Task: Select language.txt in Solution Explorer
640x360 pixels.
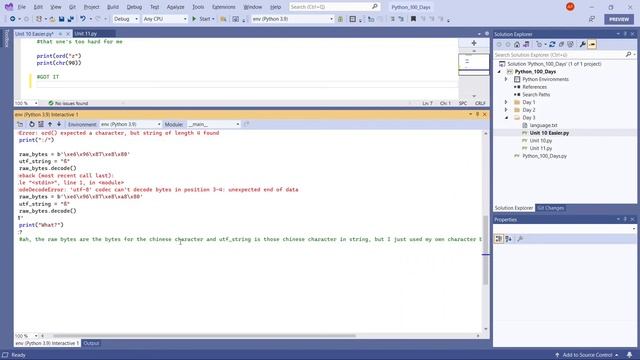Action: tap(543, 125)
